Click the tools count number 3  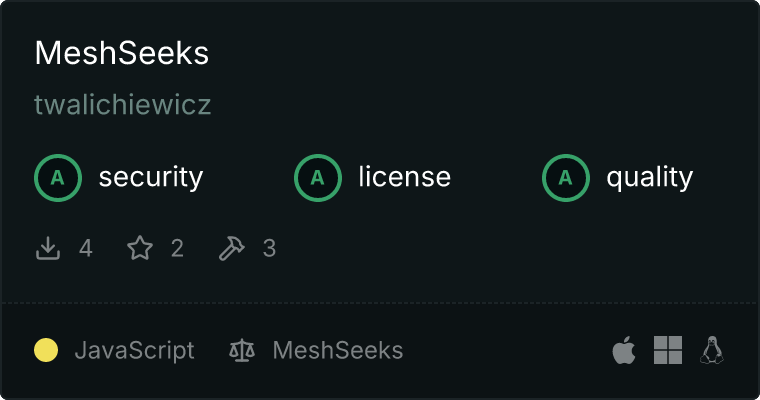click(269, 248)
